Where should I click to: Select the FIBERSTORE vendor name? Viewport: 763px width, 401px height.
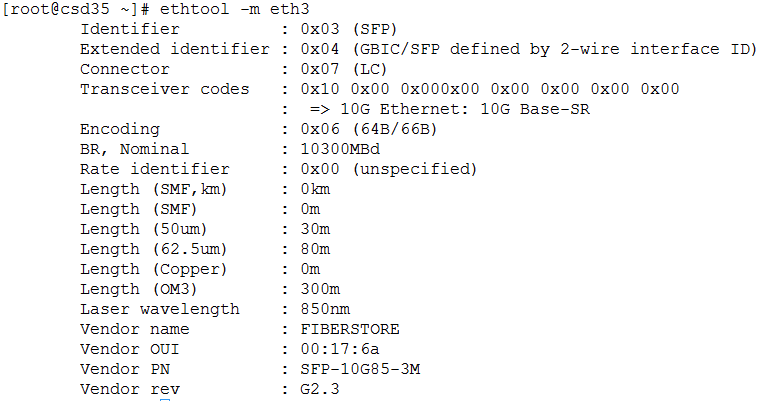[x=350, y=329]
